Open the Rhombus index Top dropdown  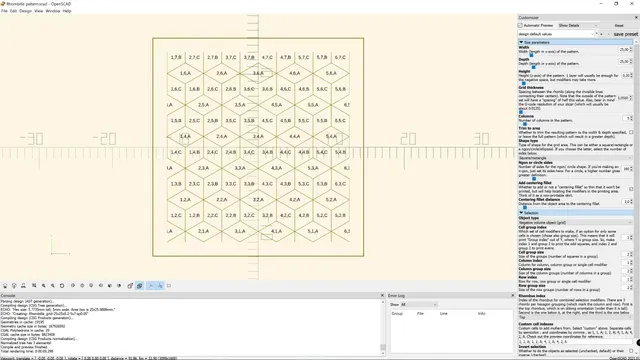click(x=575, y=317)
